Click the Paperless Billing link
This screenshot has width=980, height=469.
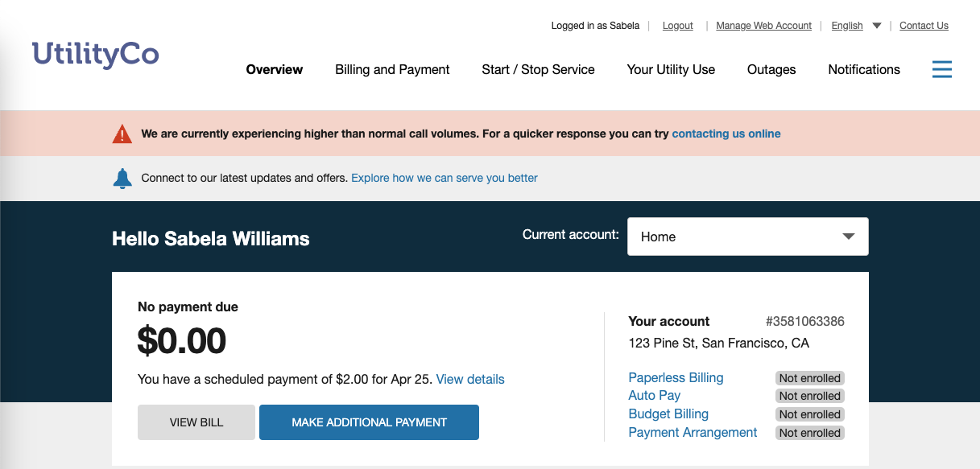(676, 378)
